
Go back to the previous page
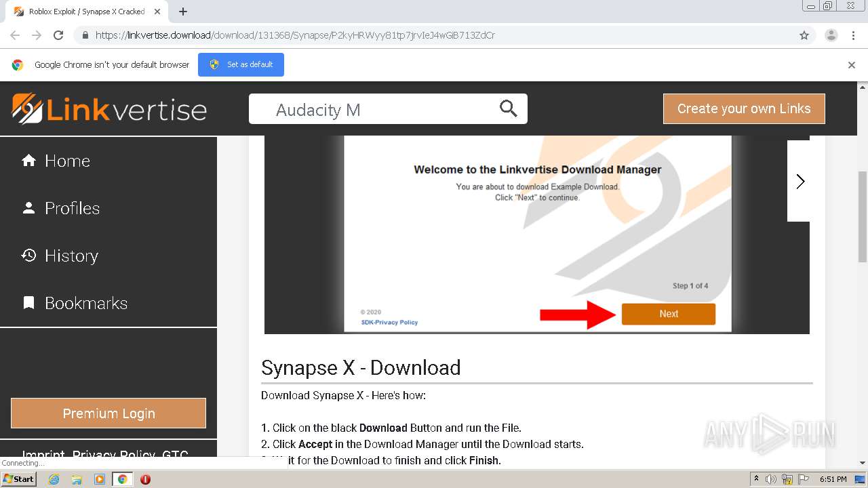click(15, 35)
